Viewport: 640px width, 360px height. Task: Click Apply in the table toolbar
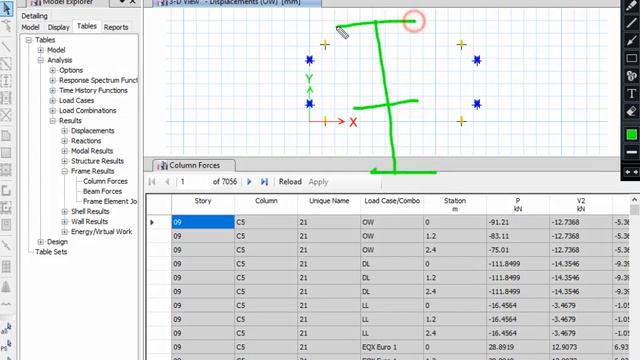coord(318,182)
